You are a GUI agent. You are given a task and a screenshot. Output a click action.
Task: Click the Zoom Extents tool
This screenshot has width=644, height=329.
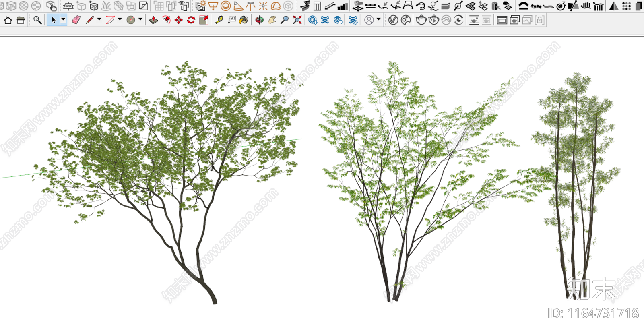pyautogui.click(x=297, y=20)
